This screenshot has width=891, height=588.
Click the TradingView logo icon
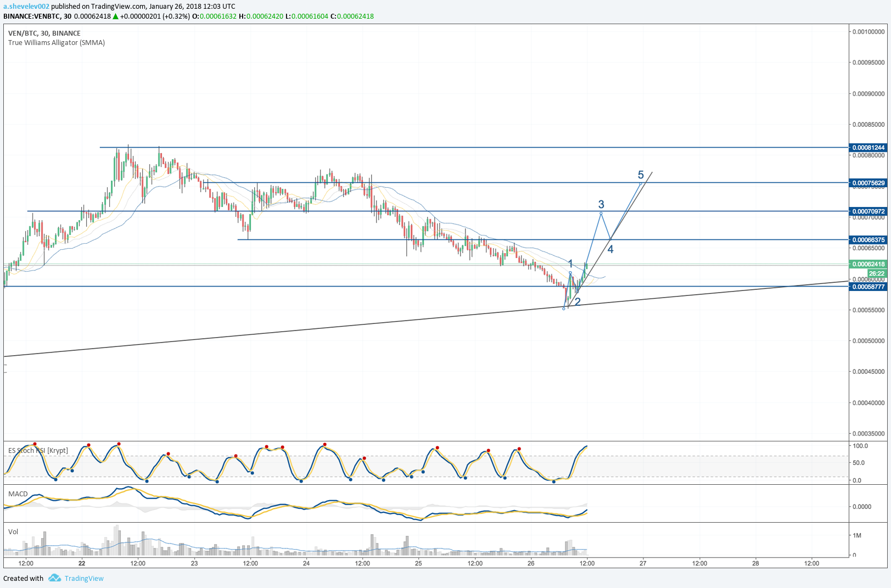pyautogui.click(x=54, y=578)
